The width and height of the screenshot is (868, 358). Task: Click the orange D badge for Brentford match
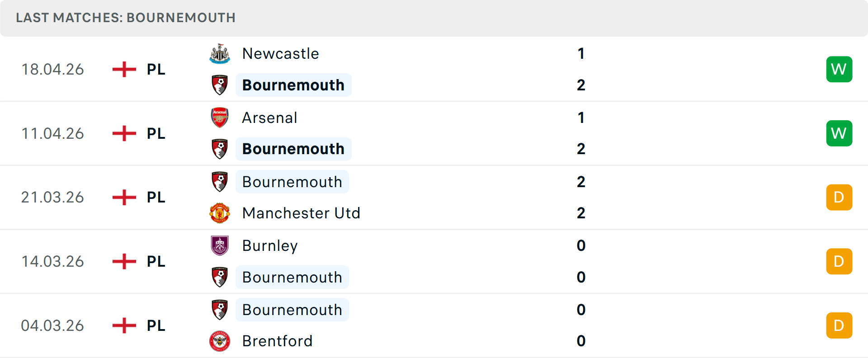[x=839, y=325]
